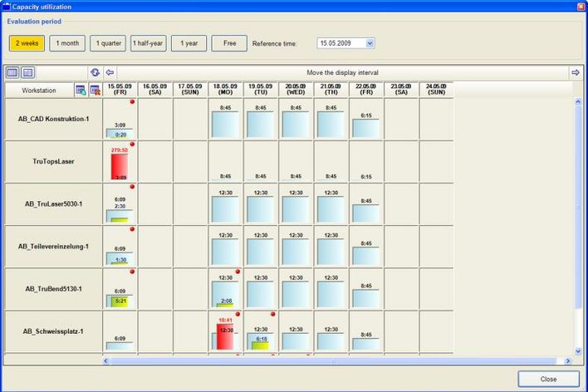Screen dimensions: 588x392
Task: Select the 1 half-year evaluation period
Action: (x=149, y=43)
